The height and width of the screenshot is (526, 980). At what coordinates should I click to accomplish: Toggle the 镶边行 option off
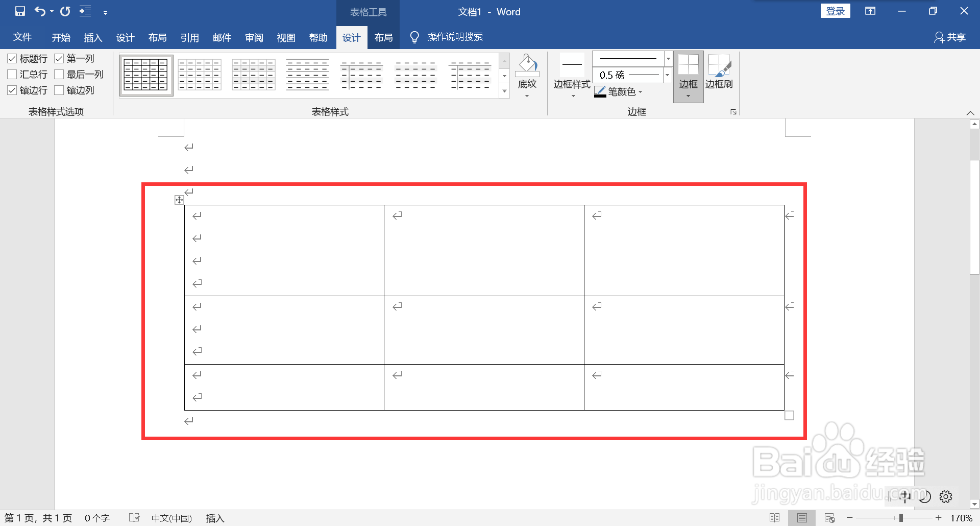(x=13, y=90)
